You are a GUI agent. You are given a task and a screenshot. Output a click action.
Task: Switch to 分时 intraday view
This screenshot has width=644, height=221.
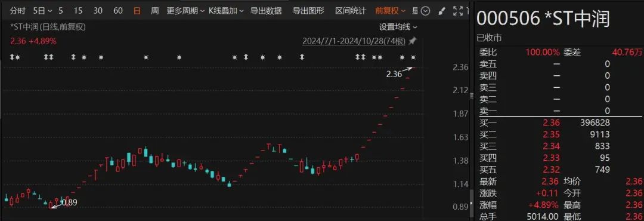tap(18, 11)
